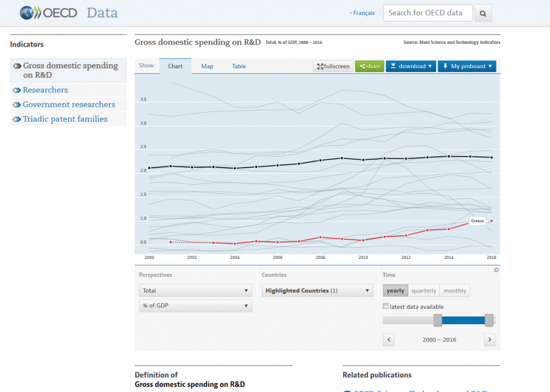Click the Researchers indicator arrow icon
The width and height of the screenshot is (550, 392).
click(16, 90)
